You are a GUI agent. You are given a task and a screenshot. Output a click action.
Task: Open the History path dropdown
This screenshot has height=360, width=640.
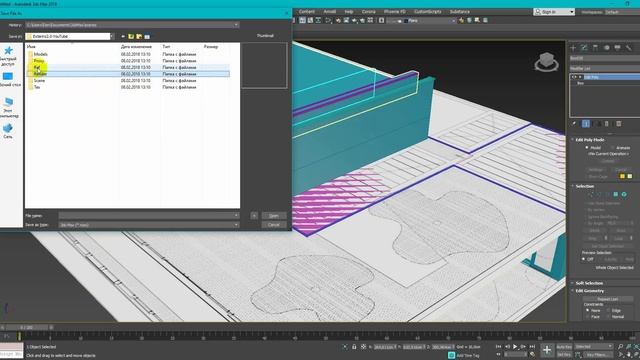236,25
